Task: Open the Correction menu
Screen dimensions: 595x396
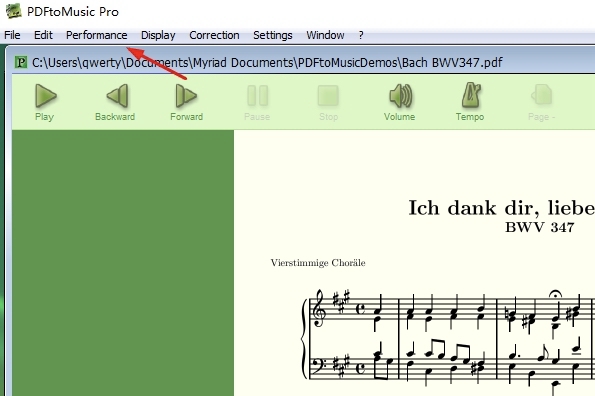Action: tap(214, 35)
